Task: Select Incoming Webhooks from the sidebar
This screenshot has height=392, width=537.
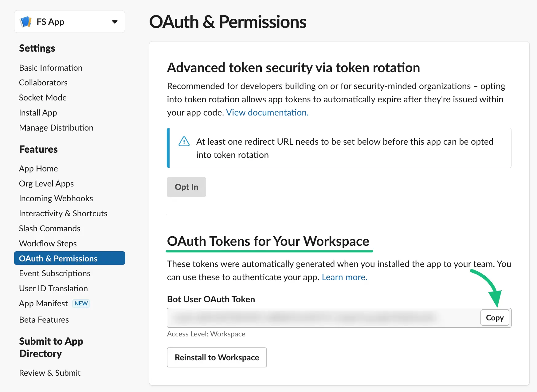Action: pos(56,198)
